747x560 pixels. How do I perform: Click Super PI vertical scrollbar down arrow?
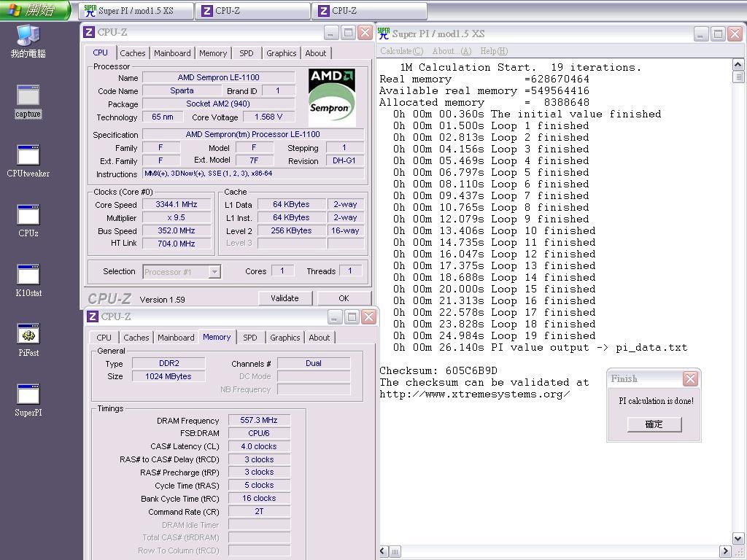click(x=738, y=539)
